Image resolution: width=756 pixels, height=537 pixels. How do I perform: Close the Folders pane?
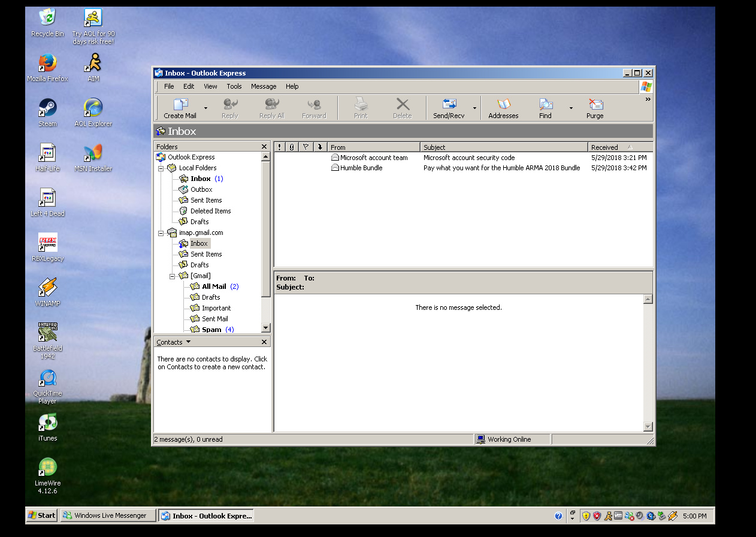(264, 147)
